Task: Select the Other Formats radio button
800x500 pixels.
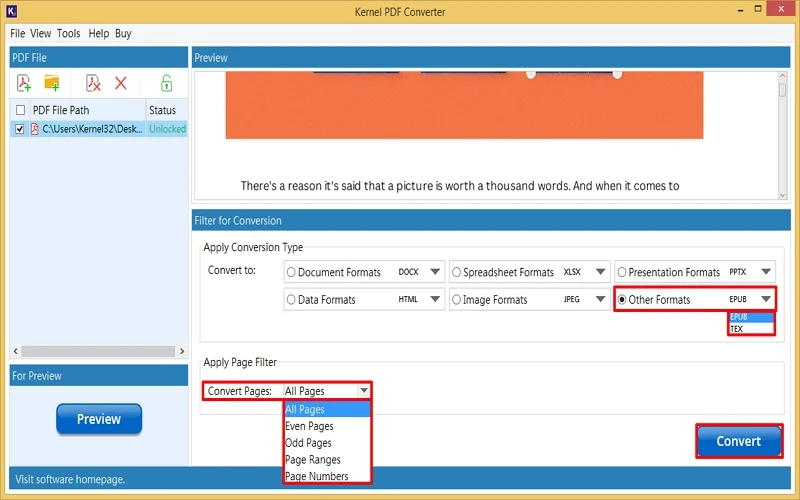Action: tap(621, 299)
